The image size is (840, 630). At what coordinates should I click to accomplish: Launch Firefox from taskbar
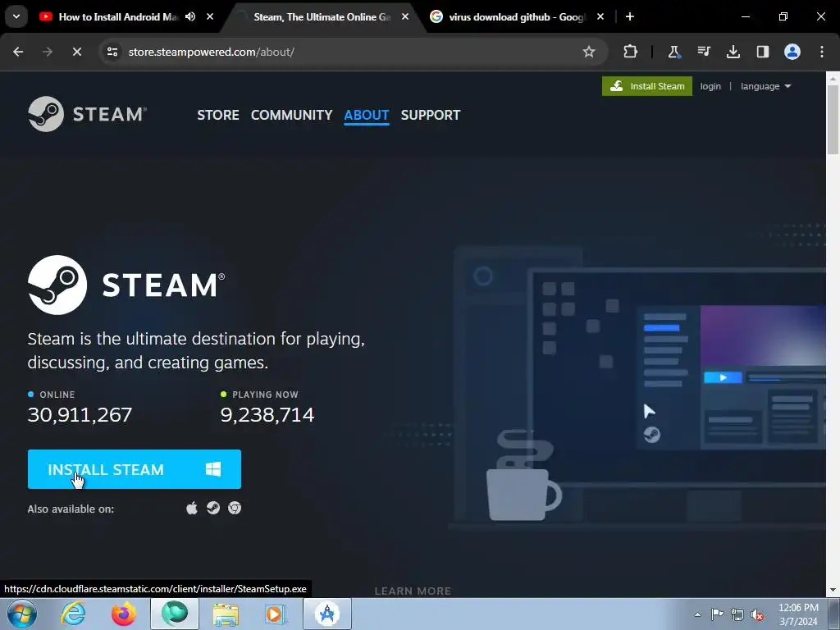tap(123, 614)
